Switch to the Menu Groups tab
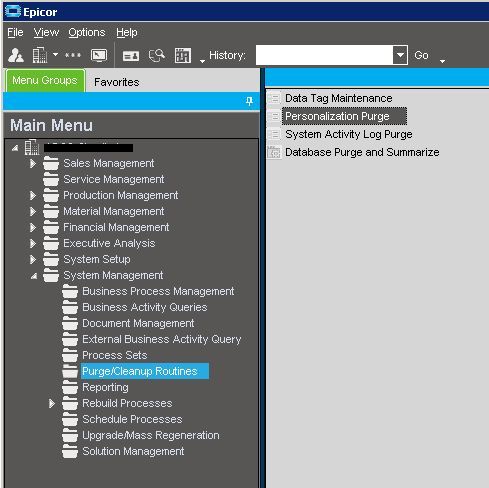Image resolution: width=489 pixels, height=488 pixels. [x=45, y=80]
